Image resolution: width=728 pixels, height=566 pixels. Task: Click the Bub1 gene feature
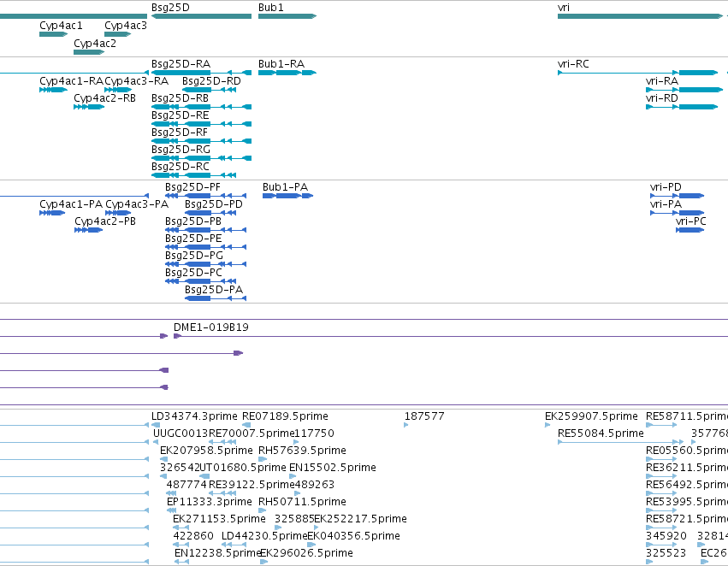(287, 16)
